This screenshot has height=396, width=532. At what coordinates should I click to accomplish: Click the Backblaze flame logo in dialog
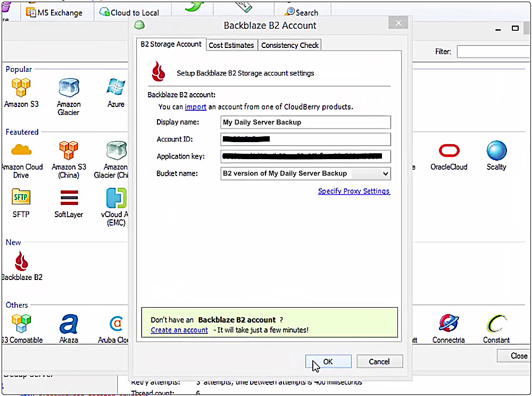click(158, 72)
